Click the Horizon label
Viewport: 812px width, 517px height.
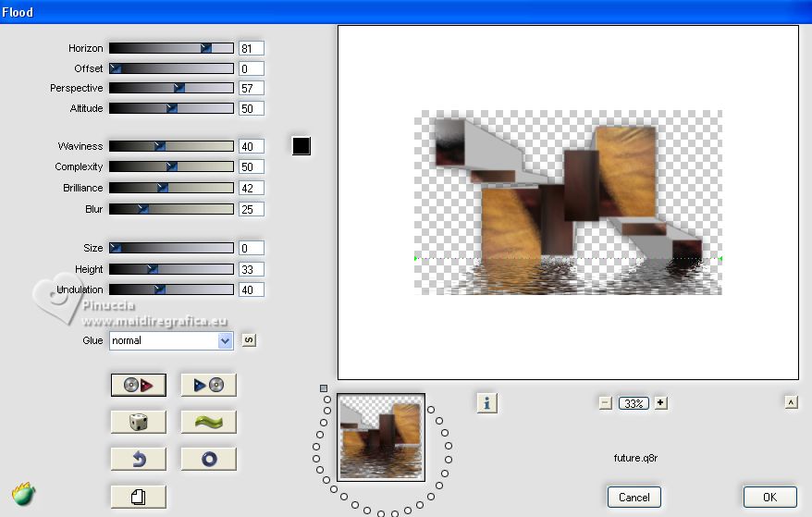pyautogui.click(x=85, y=48)
